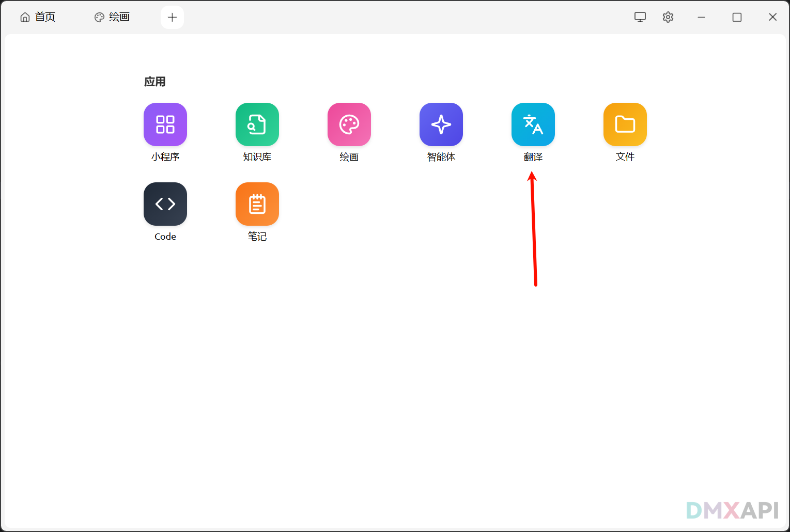This screenshot has width=790, height=532.
Task: Launch the dark Code app icon
Action: pyautogui.click(x=165, y=204)
